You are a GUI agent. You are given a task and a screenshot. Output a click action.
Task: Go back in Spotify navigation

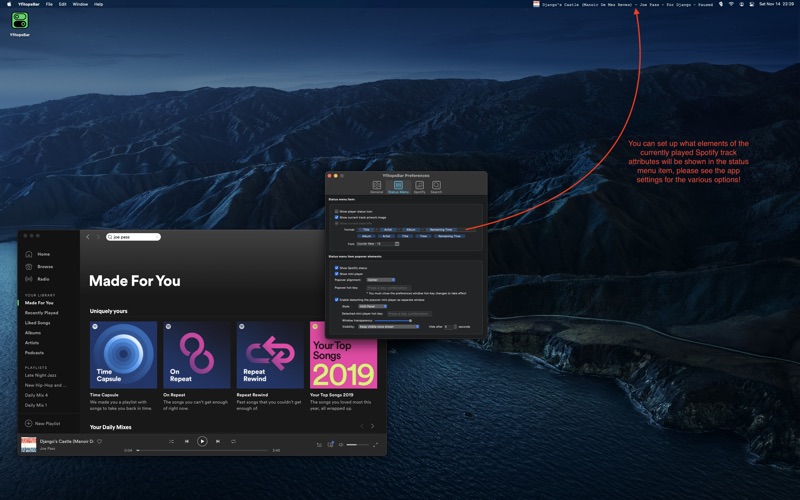(x=88, y=237)
